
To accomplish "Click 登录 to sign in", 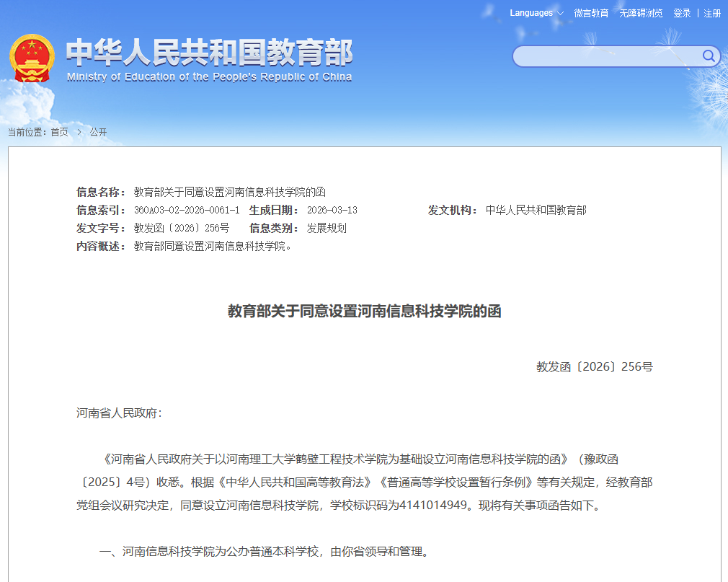I will click(680, 13).
